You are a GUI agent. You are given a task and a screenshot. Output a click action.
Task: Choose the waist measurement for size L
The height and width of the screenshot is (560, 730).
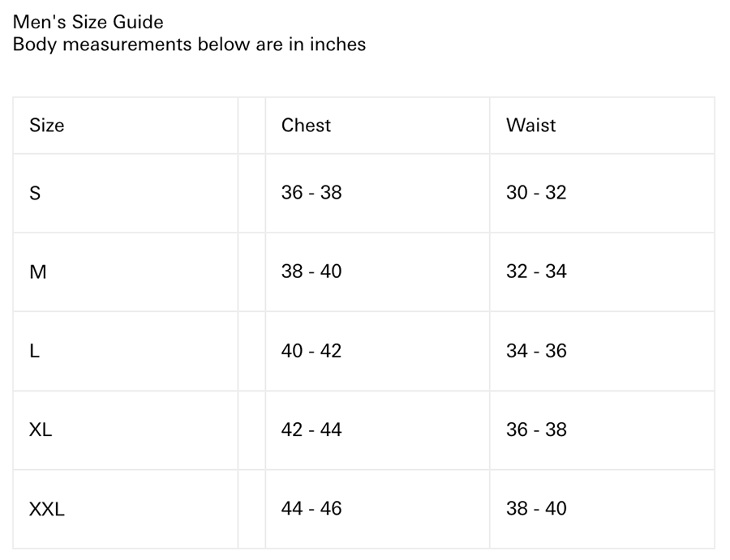[536, 351]
